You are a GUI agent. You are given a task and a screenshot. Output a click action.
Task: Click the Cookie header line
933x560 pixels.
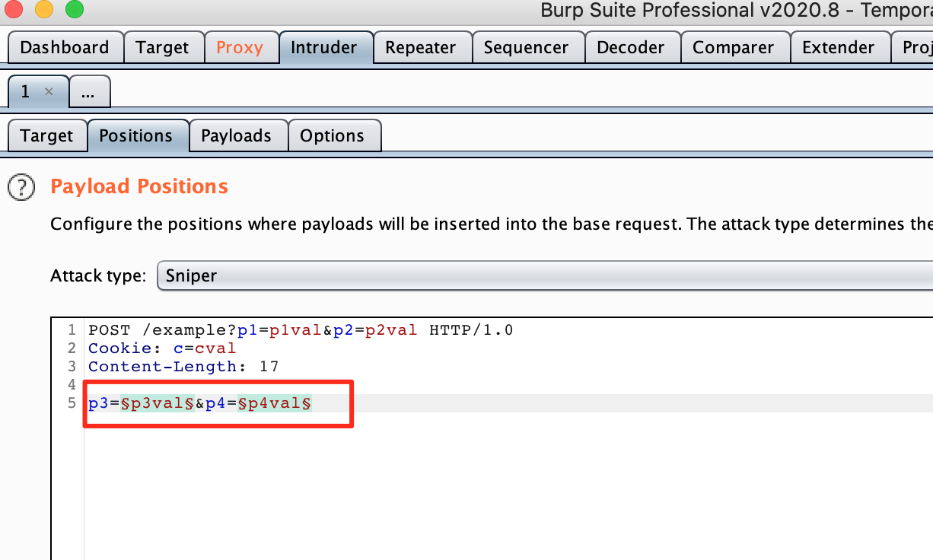[x=162, y=348]
